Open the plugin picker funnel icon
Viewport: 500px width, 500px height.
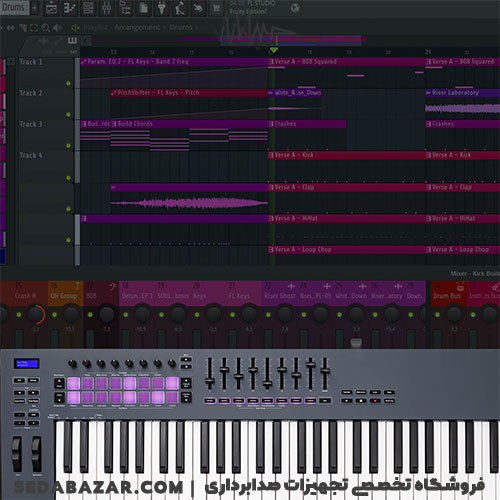[161, 8]
